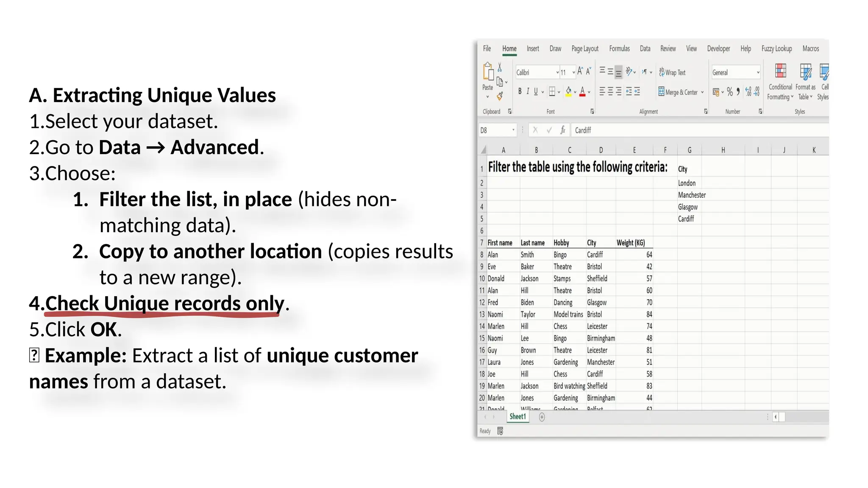The width and height of the screenshot is (868, 488).
Task: Expand the fill color dropdown arrow
Action: (575, 92)
